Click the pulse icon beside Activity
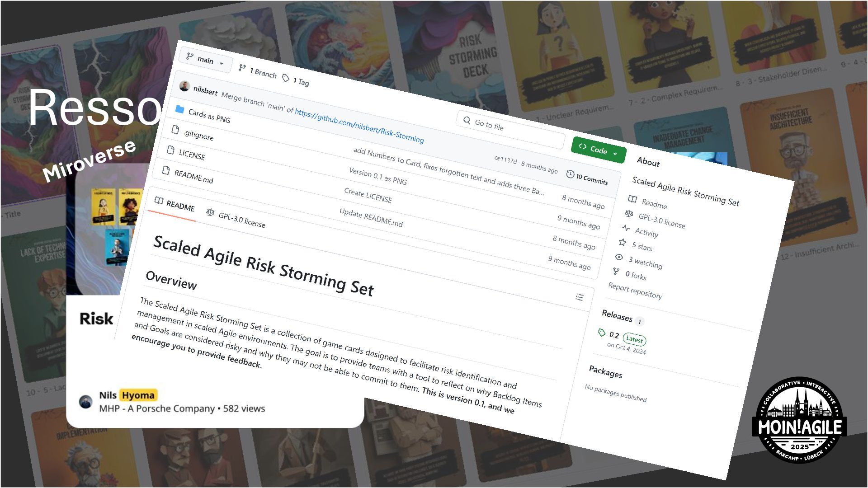Screen dimensions: 868x488 (x=626, y=228)
